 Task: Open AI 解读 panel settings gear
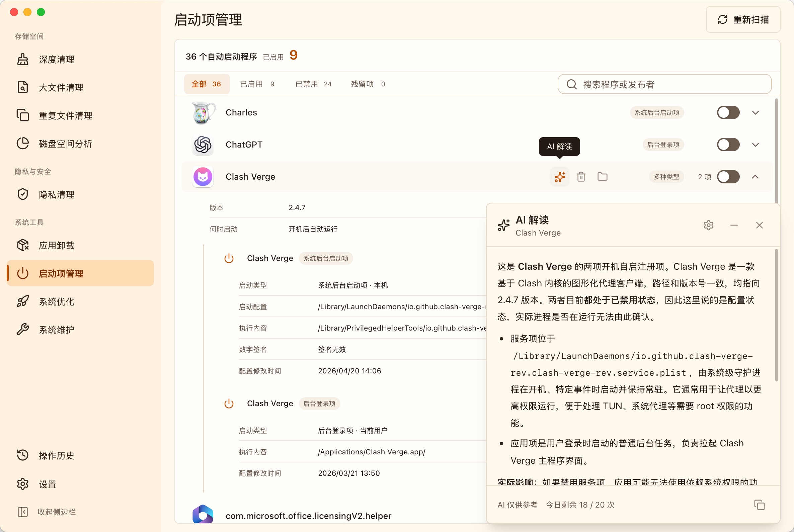click(708, 225)
